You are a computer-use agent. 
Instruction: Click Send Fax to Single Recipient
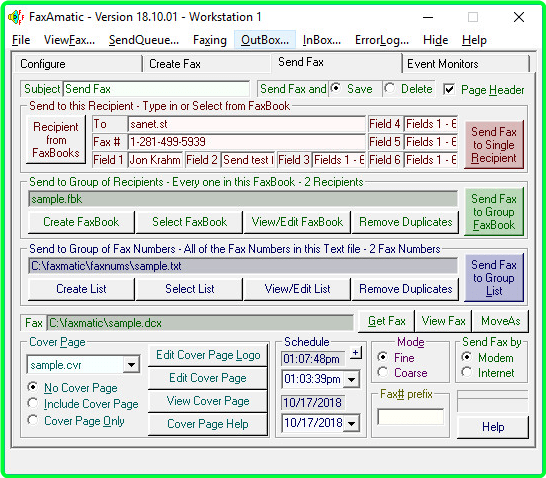(x=494, y=145)
